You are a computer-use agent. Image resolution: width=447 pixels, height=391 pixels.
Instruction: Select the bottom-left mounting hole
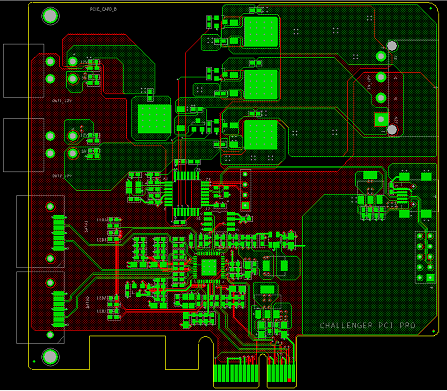pyautogui.click(x=50, y=357)
